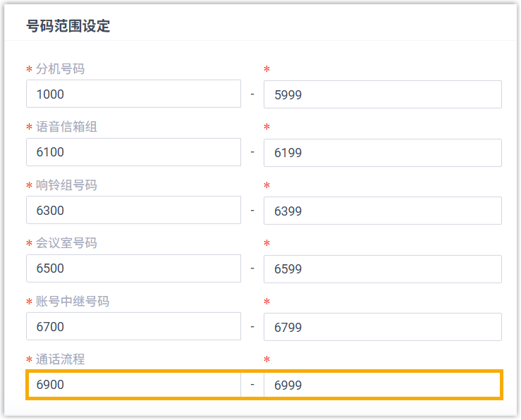The image size is (521, 420).
Task: Focus the account trunk end field 6799
Action: [382, 327]
